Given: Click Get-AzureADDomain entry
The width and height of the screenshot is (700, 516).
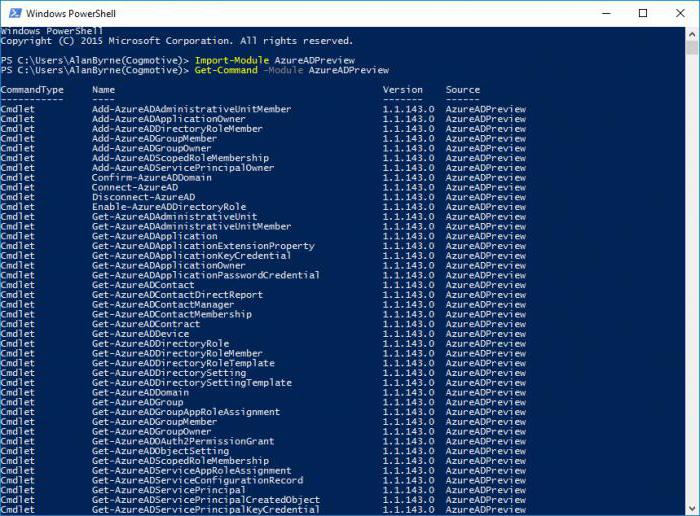Looking at the screenshot, I should tap(140, 393).
